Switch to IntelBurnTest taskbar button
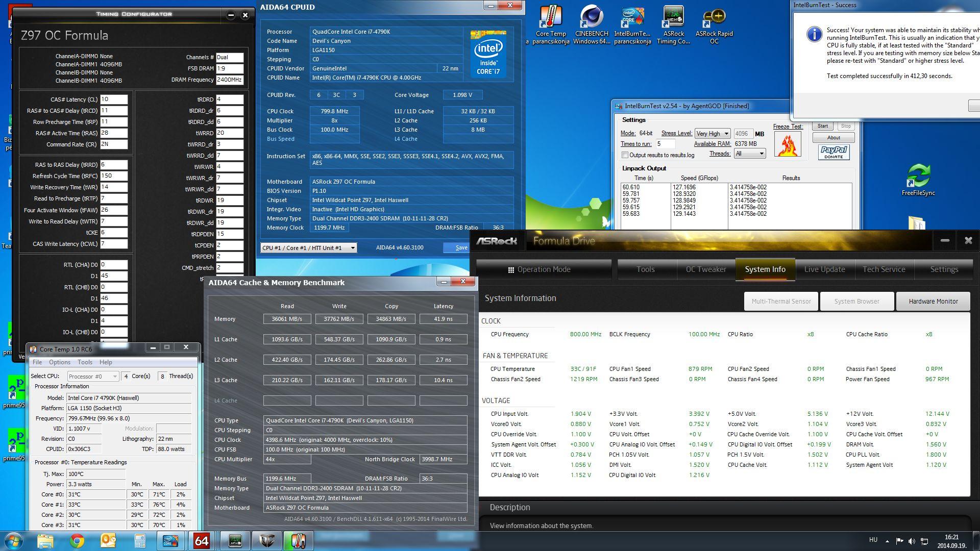Viewport: 980px width, 551px height. (x=170, y=541)
